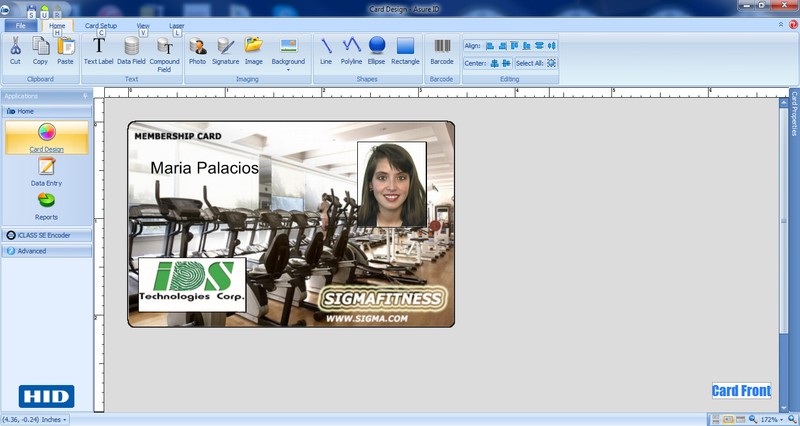The width and height of the screenshot is (800, 426).
Task: Switch to the Card Setup tab
Action: coord(101,26)
